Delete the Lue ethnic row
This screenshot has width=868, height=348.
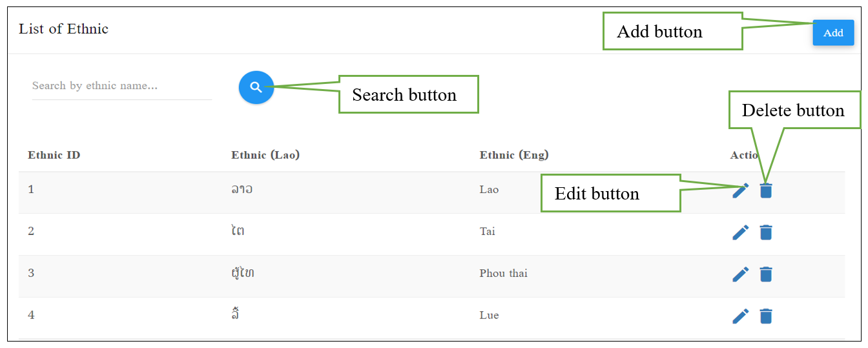point(766,316)
